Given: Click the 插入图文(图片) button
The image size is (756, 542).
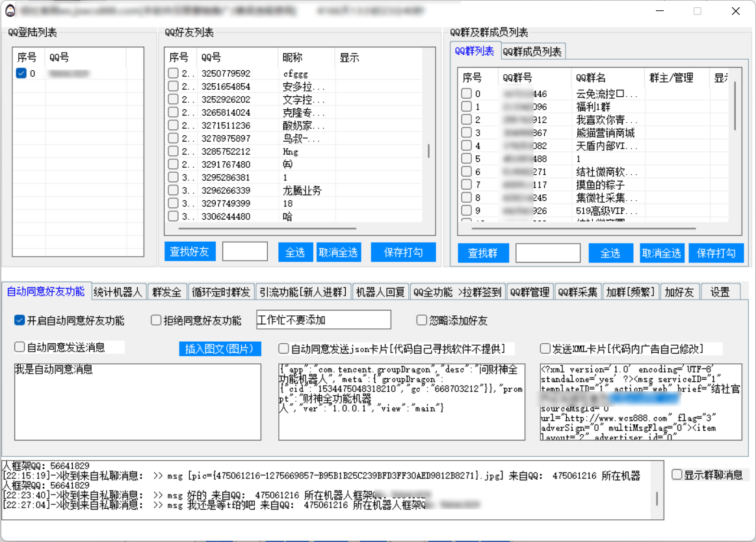Looking at the screenshot, I should coord(220,349).
